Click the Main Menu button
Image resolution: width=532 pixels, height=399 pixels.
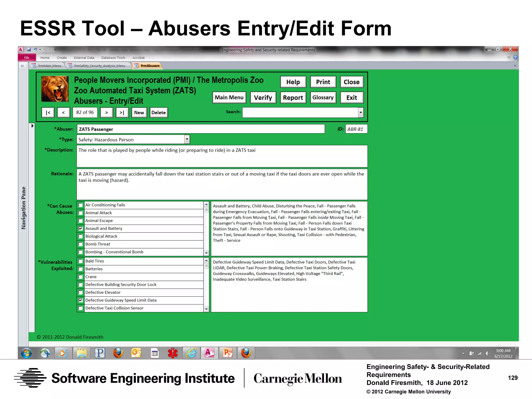point(229,97)
